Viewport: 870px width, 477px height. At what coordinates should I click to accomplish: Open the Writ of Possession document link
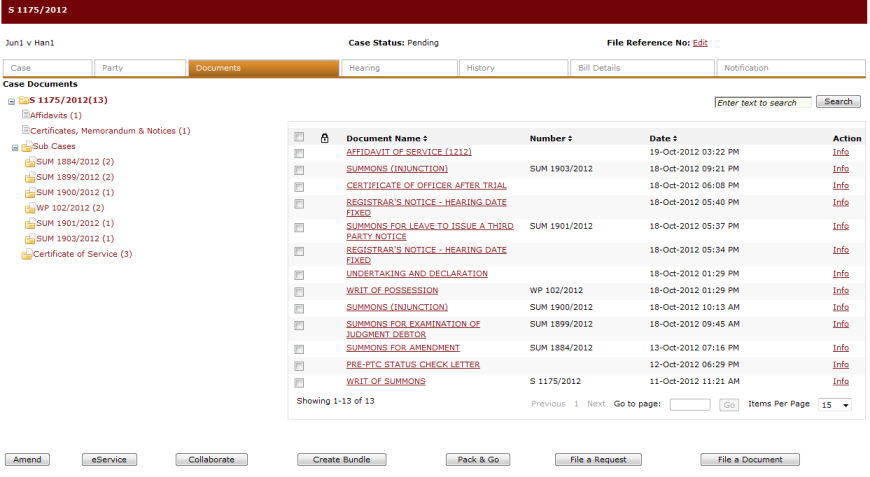(392, 290)
